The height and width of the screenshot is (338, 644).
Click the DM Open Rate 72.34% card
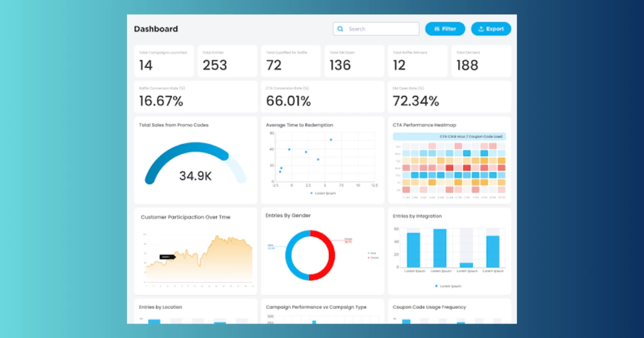[x=449, y=97]
